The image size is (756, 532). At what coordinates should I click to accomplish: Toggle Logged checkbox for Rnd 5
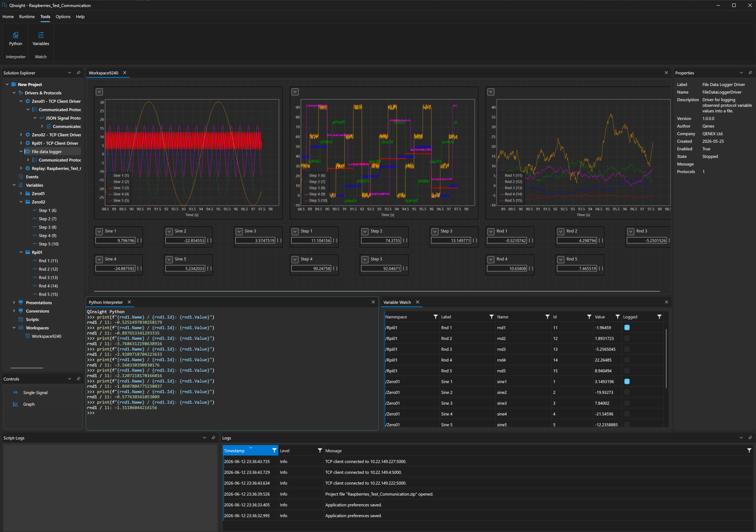point(627,371)
